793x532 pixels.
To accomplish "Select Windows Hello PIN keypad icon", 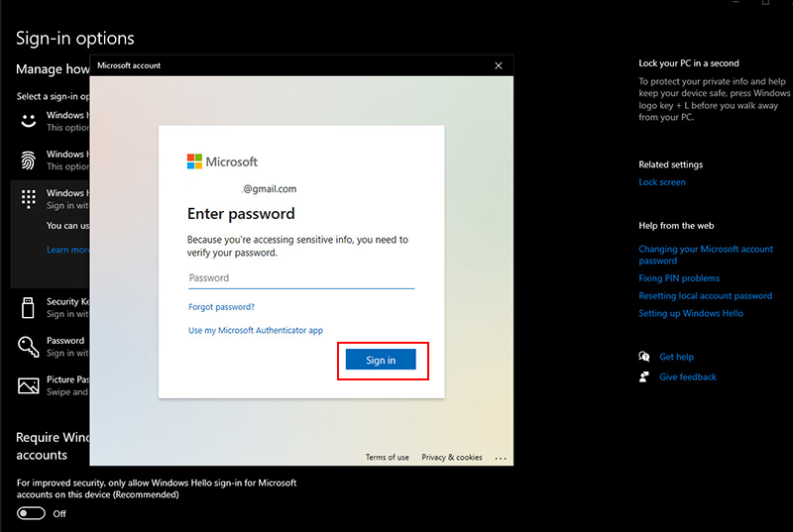I will pyautogui.click(x=29, y=199).
